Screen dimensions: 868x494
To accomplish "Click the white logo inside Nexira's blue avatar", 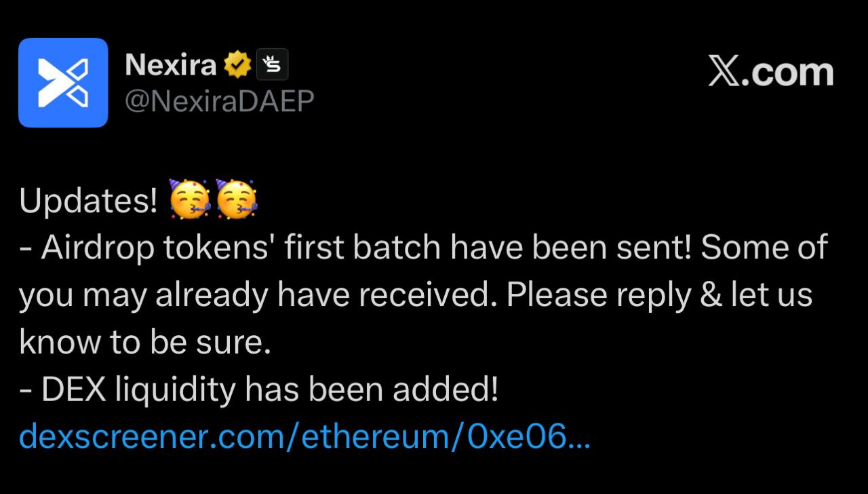I will pos(63,83).
